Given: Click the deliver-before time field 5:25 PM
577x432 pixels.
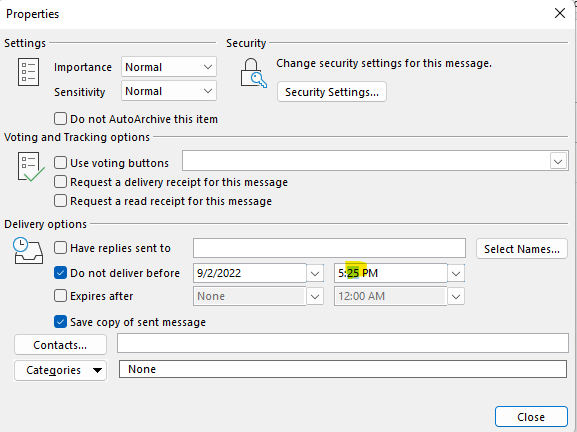Looking at the screenshot, I should pyautogui.click(x=390, y=273).
